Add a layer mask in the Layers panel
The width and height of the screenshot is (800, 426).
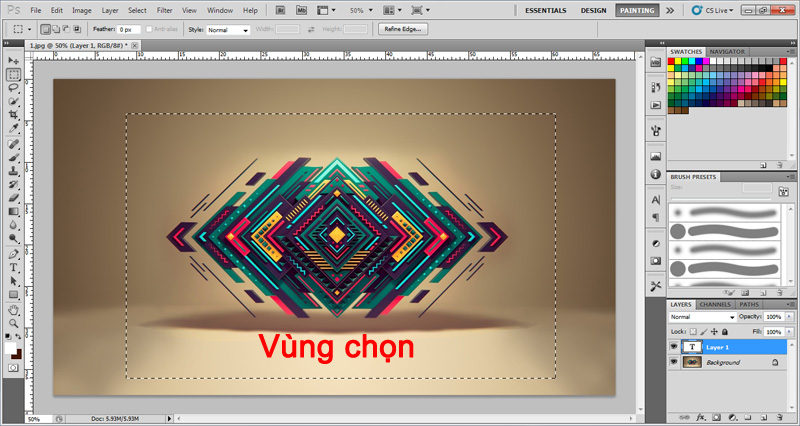pos(716,417)
